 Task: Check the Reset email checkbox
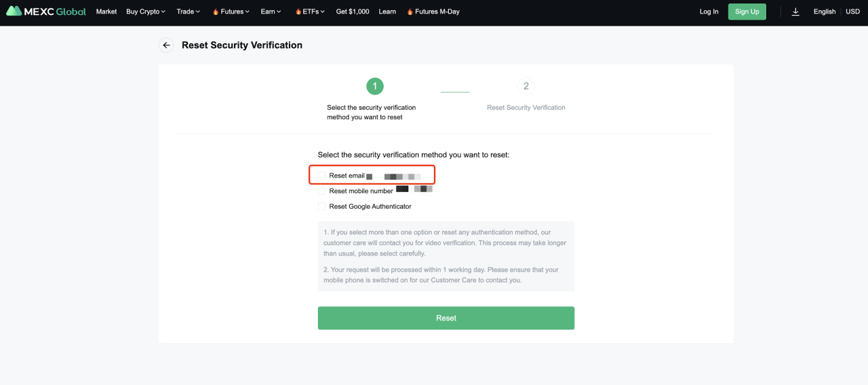click(x=322, y=176)
